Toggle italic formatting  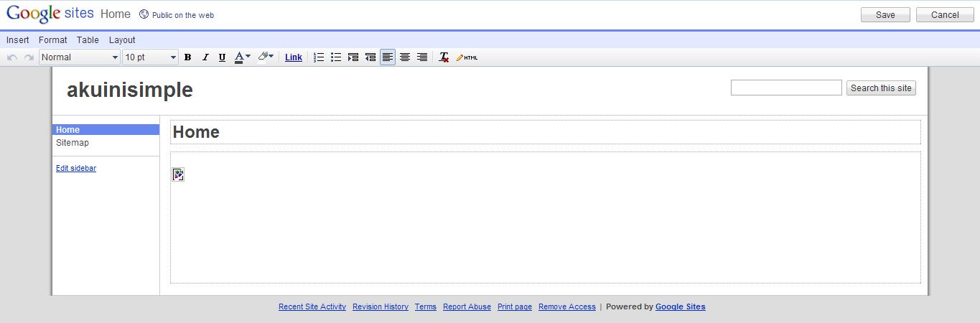[x=205, y=57]
